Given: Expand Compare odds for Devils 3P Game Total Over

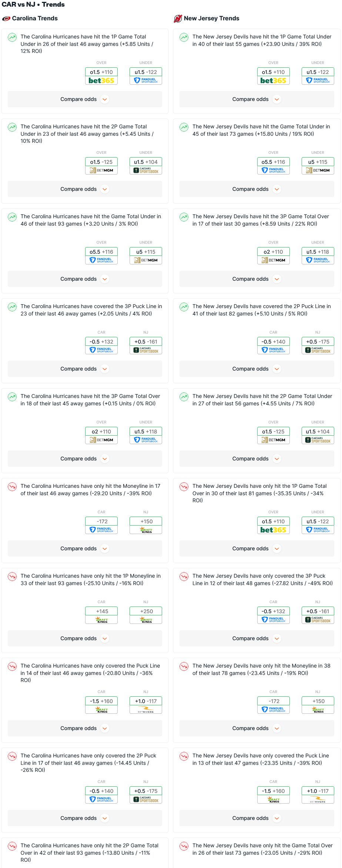Looking at the screenshot, I should [x=256, y=279].
